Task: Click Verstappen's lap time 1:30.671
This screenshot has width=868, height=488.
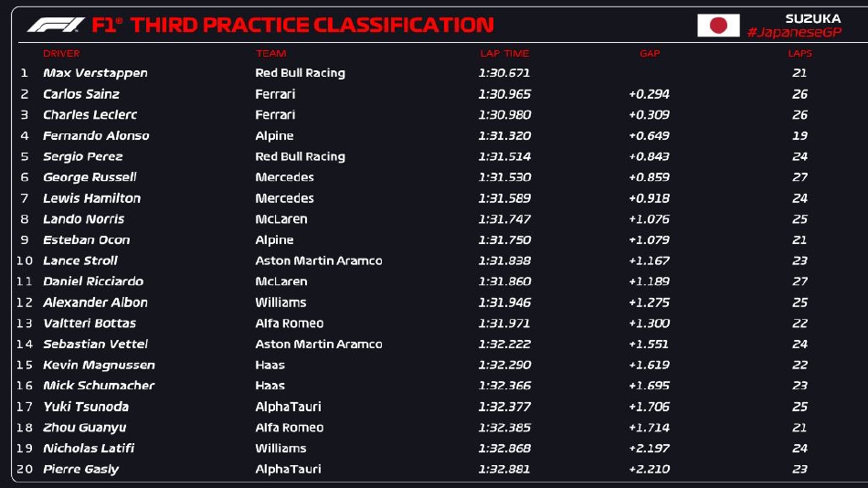Action: pyautogui.click(x=504, y=73)
